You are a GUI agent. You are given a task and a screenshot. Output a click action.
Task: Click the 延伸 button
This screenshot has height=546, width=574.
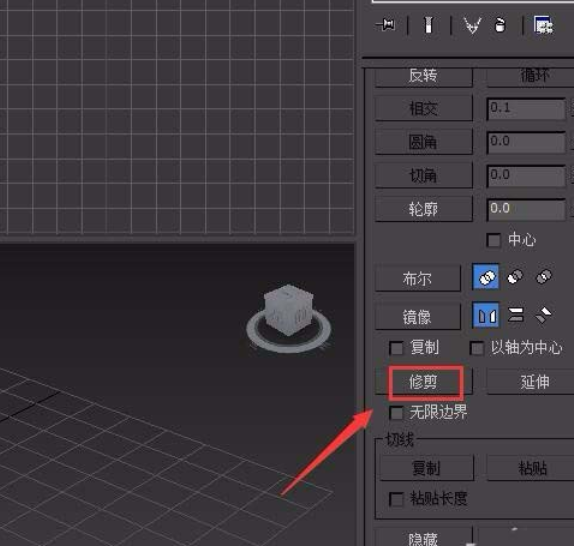click(x=531, y=382)
